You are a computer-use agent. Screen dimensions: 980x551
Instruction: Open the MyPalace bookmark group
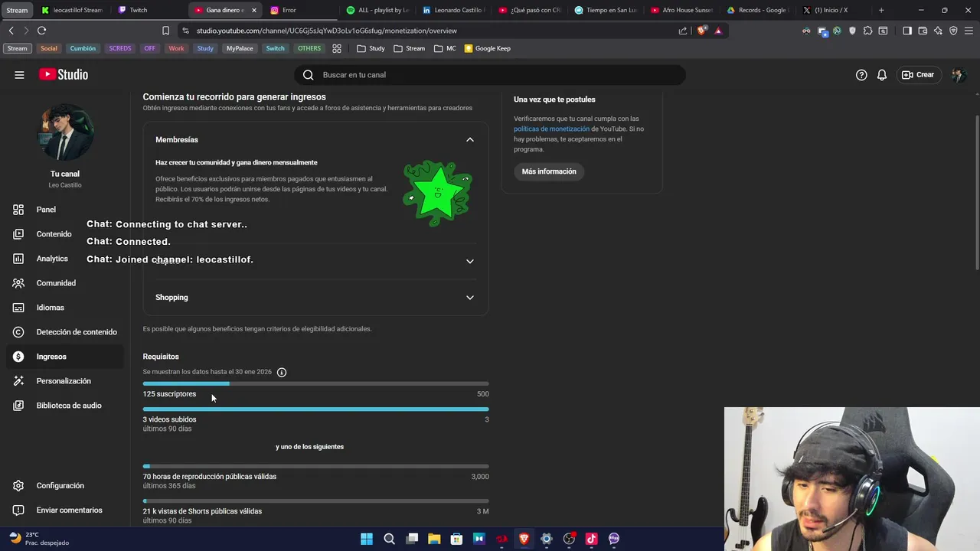240,48
